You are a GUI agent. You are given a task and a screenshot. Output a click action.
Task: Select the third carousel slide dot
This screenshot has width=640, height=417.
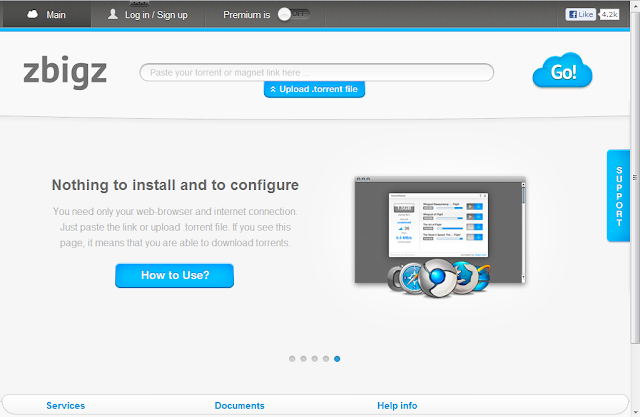point(315,359)
